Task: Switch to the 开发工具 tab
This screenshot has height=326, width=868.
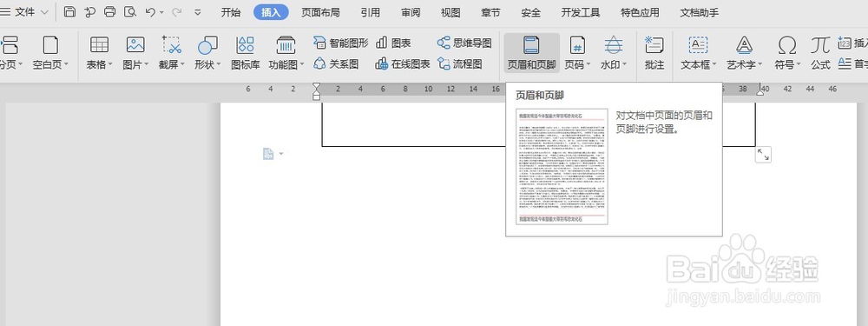Action: 581,12
